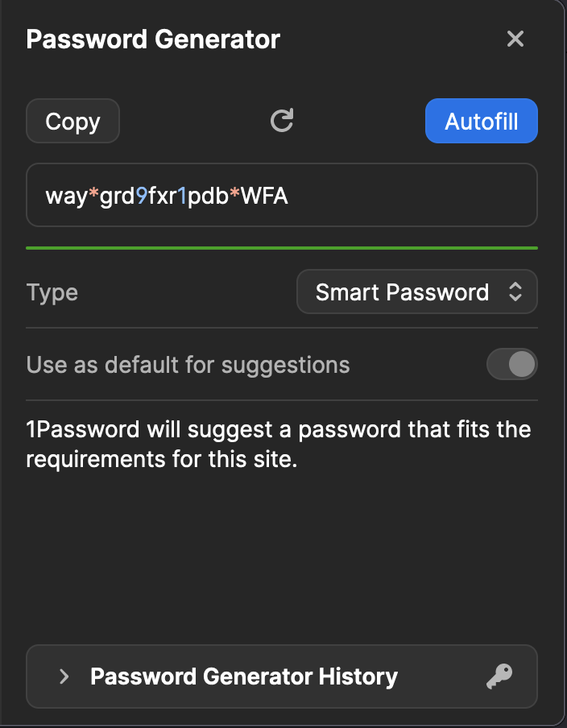The image size is (567, 728).
Task: Click the up-down arrows beside Smart Password
Action: tap(515, 292)
